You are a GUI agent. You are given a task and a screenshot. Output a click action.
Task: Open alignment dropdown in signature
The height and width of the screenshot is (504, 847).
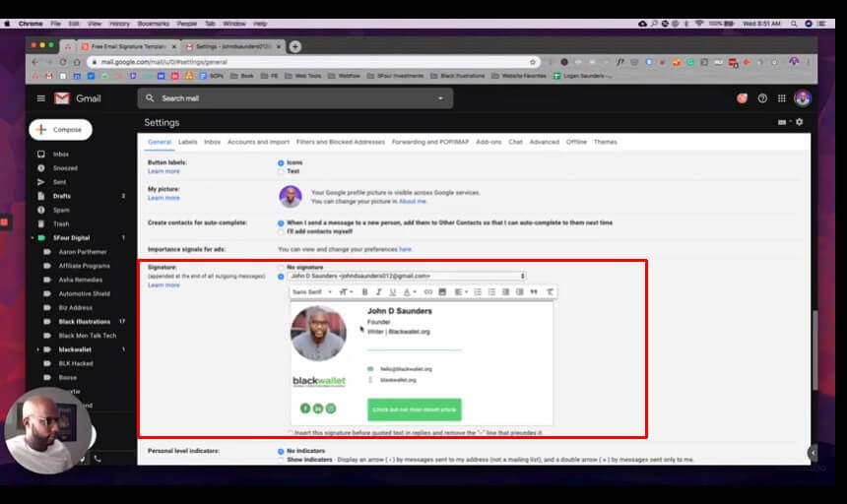point(461,292)
